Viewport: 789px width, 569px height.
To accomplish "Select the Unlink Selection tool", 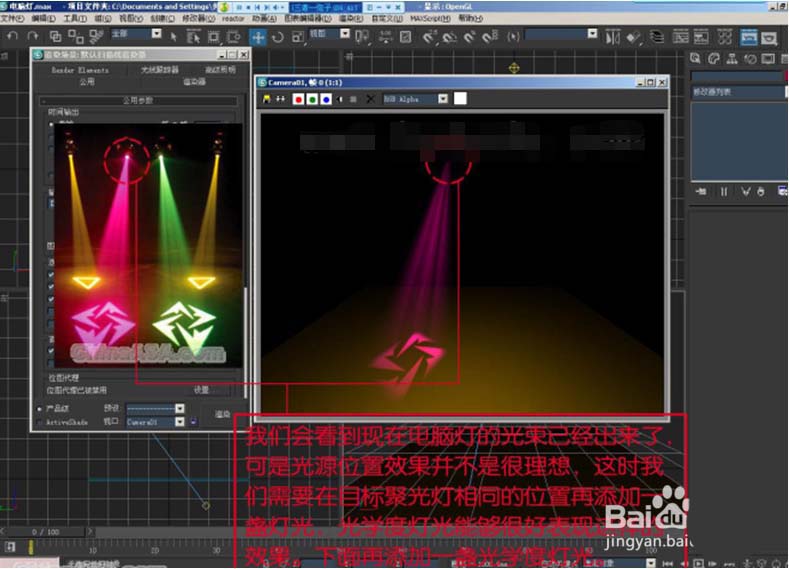I will 75,36.
